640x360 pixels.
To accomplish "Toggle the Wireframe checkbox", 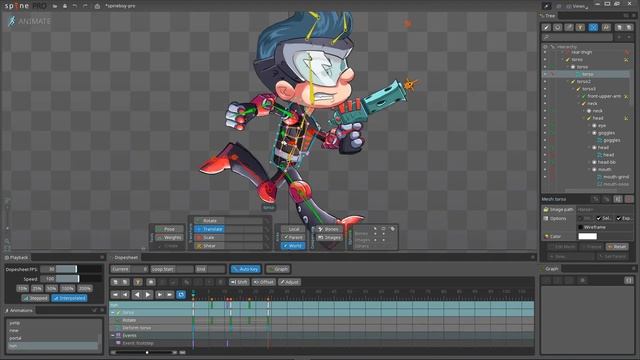I will click(x=580, y=227).
